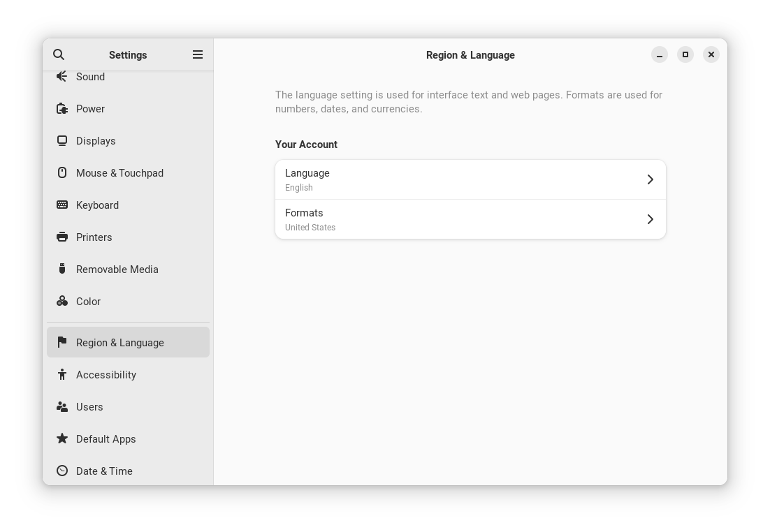Open the hamburger menu in Settings header

pyautogui.click(x=198, y=54)
